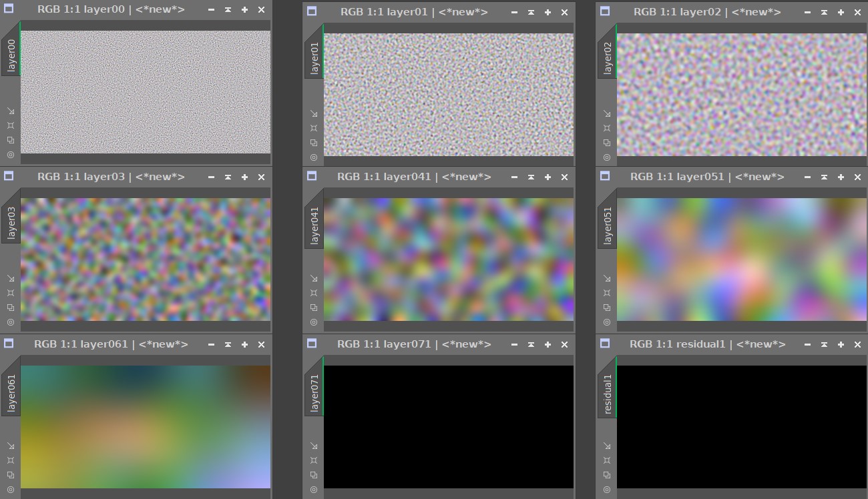Click the overlapping squares icon in the layer041 window
This screenshot has height=499, width=868.
pos(314,308)
